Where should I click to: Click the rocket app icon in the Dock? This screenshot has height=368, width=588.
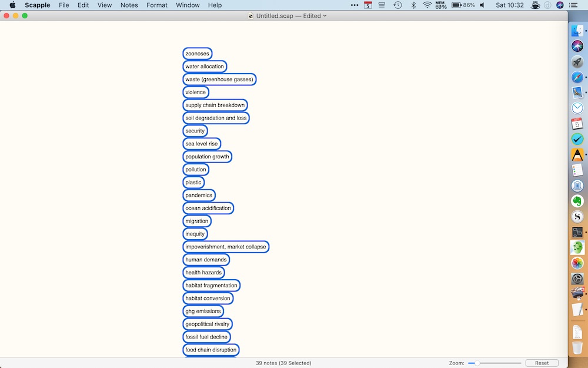577,61
